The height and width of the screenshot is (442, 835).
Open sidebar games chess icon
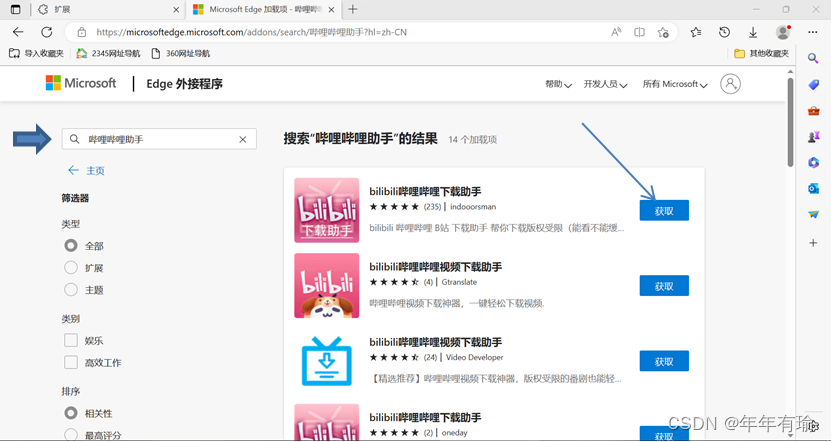pyautogui.click(x=813, y=137)
